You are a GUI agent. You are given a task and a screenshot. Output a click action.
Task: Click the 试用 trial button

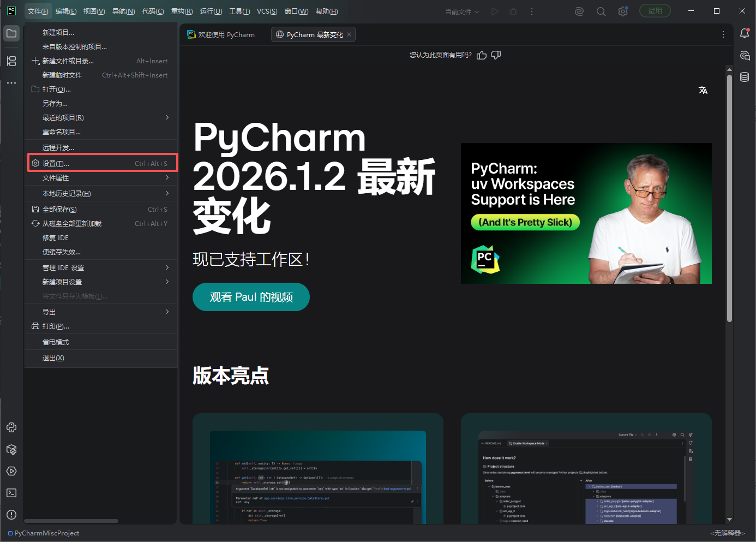point(655,11)
